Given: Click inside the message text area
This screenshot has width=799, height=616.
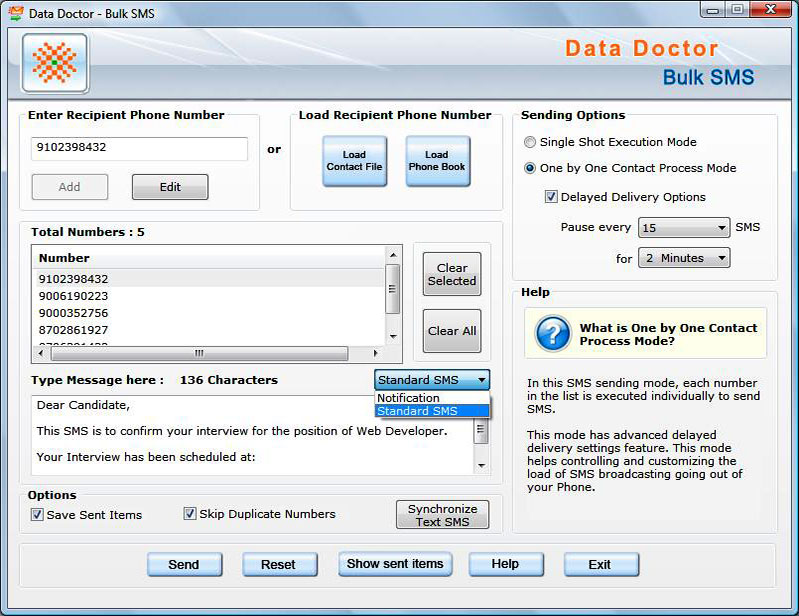Looking at the screenshot, I should (253, 436).
